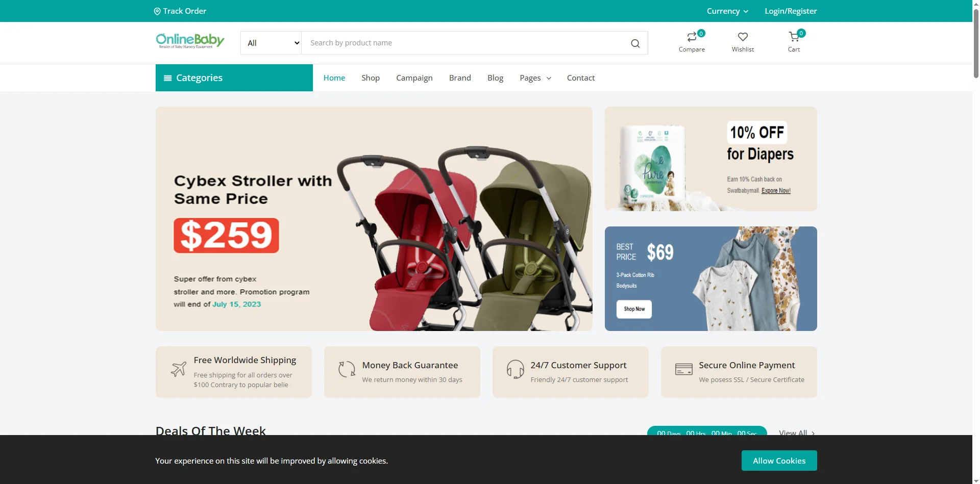The height and width of the screenshot is (484, 980).
Task: Click the Secure Online Payment card icon
Action: tap(683, 369)
